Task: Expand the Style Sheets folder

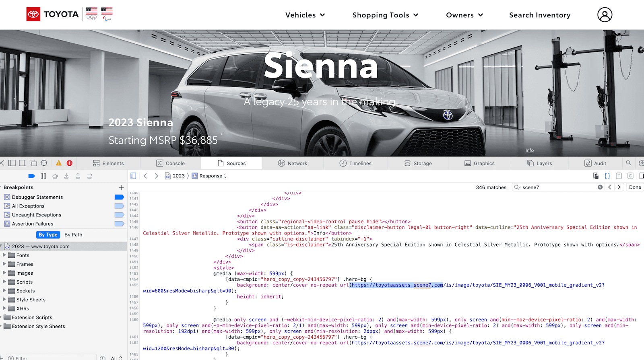Action: (x=5, y=300)
